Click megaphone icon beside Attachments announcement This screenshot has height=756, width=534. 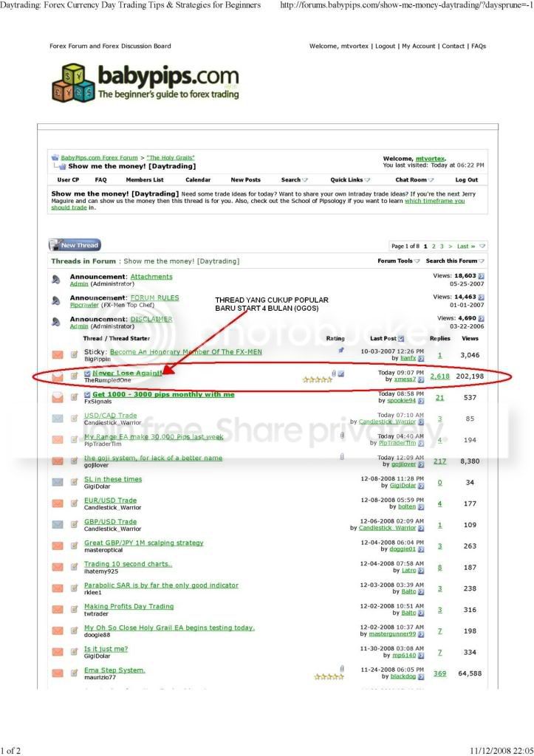(56, 280)
